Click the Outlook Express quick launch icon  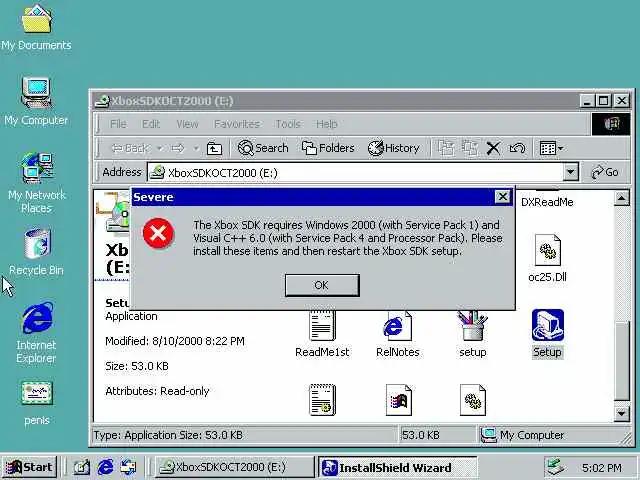129,467
